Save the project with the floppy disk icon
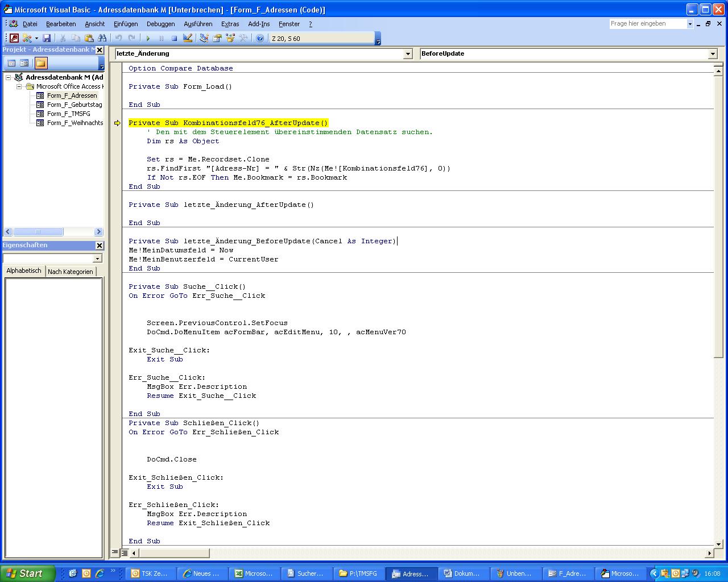This screenshot has width=728, height=582. point(47,38)
